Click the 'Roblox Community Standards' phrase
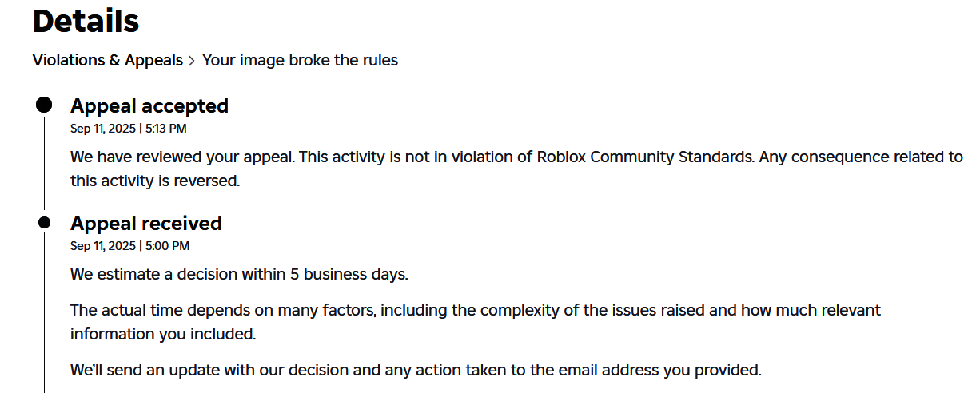The width and height of the screenshot is (980, 393). coord(646,157)
